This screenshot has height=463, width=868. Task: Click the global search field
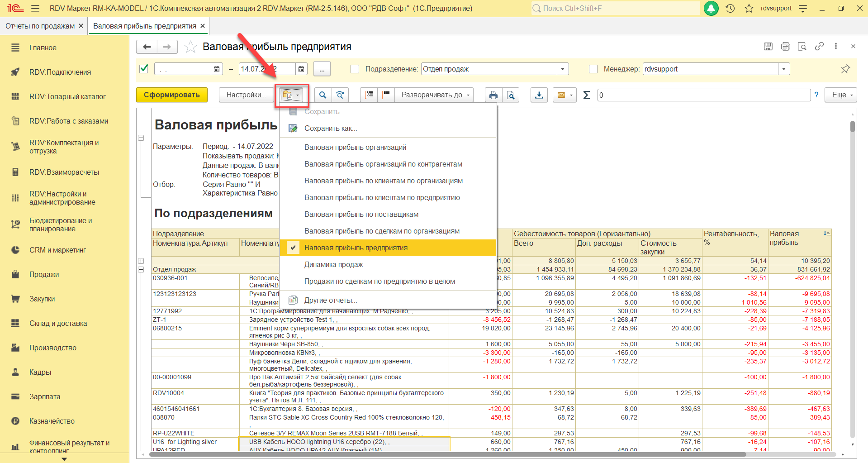tap(615, 8)
